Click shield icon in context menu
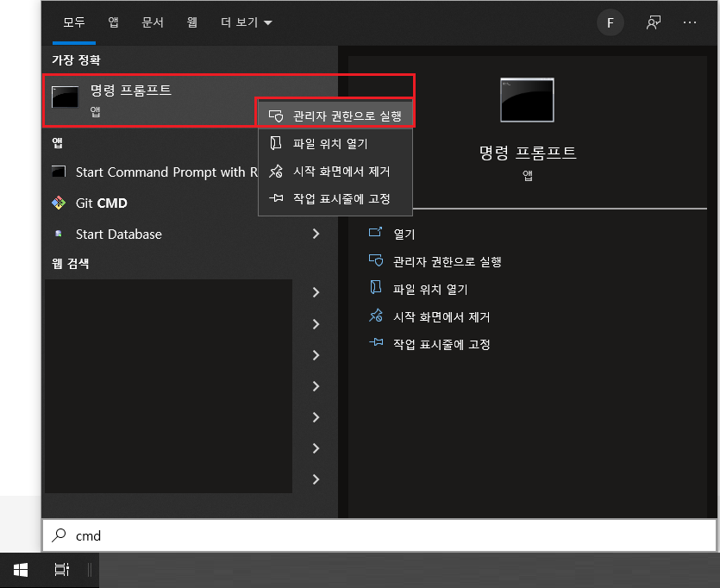 coord(276,116)
